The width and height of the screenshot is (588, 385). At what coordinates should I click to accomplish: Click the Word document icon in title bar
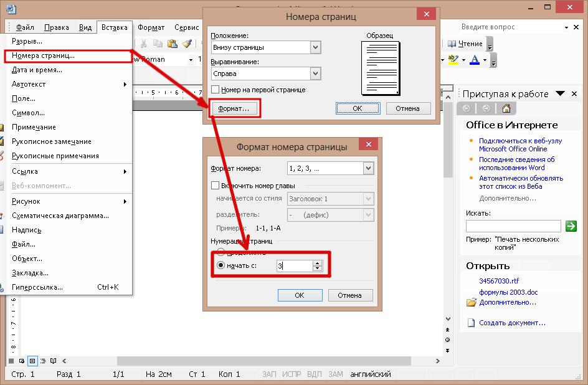pyautogui.click(x=11, y=9)
